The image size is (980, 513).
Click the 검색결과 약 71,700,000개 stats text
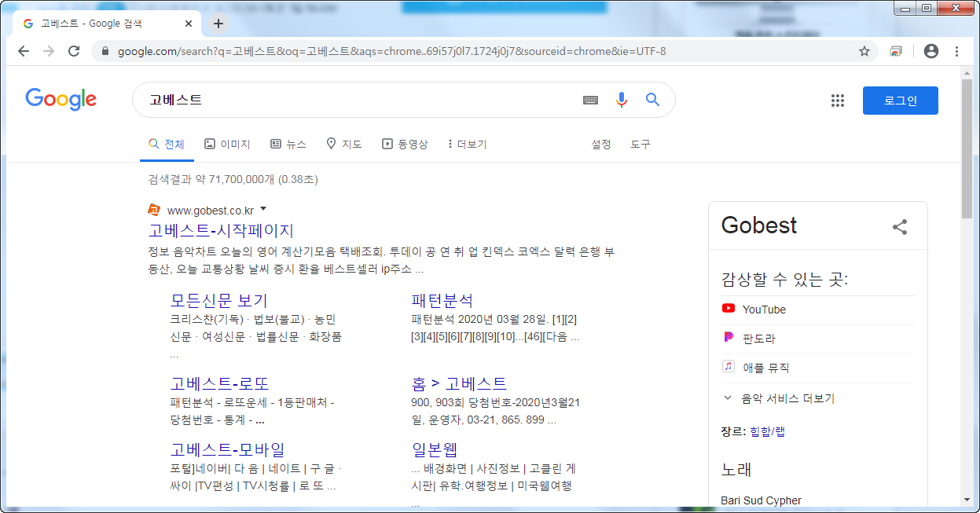233,179
